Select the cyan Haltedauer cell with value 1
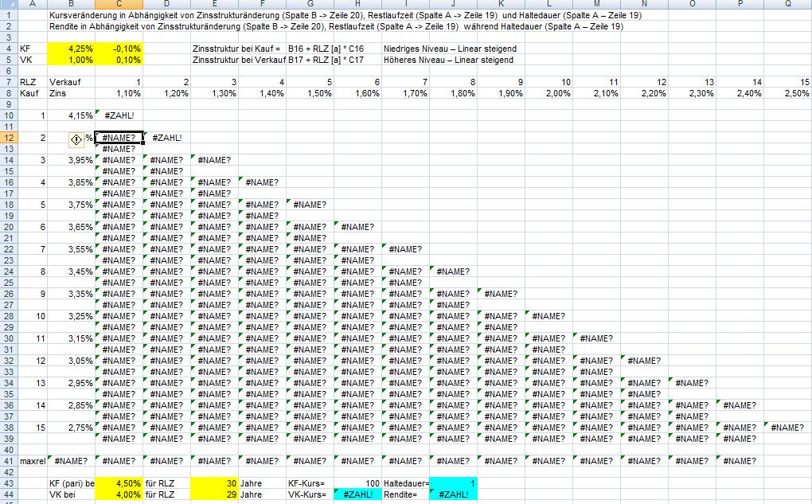 pyautogui.click(x=453, y=483)
